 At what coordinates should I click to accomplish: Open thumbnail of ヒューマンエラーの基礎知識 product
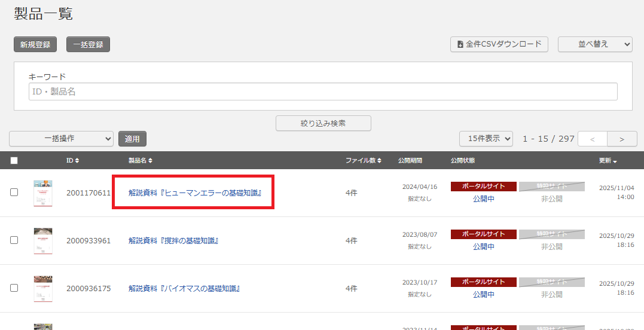(43, 192)
